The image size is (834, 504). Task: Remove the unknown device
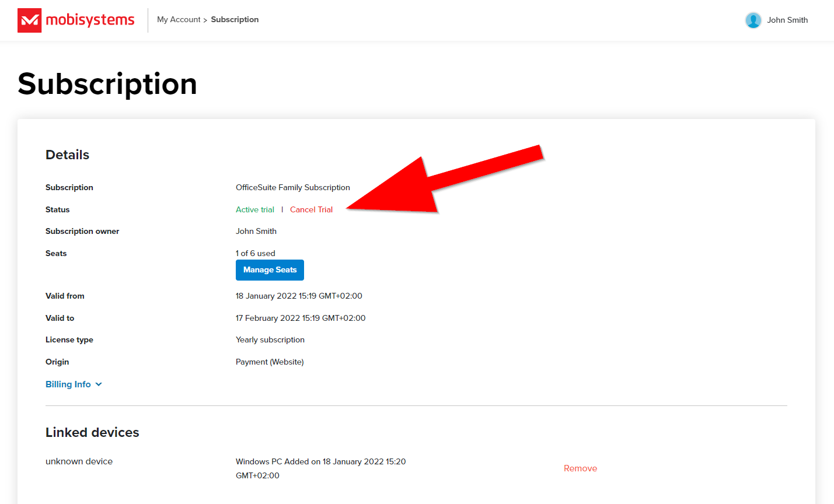(580, 468)
